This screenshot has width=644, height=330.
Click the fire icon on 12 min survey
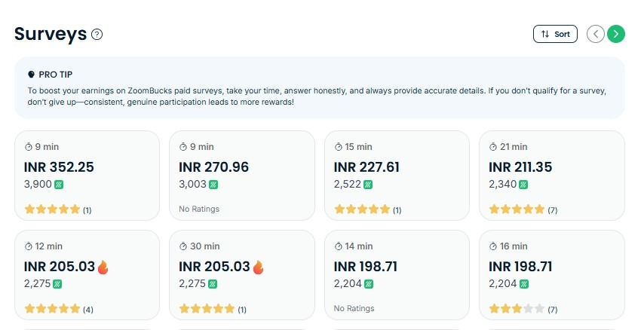click(103, 267)
